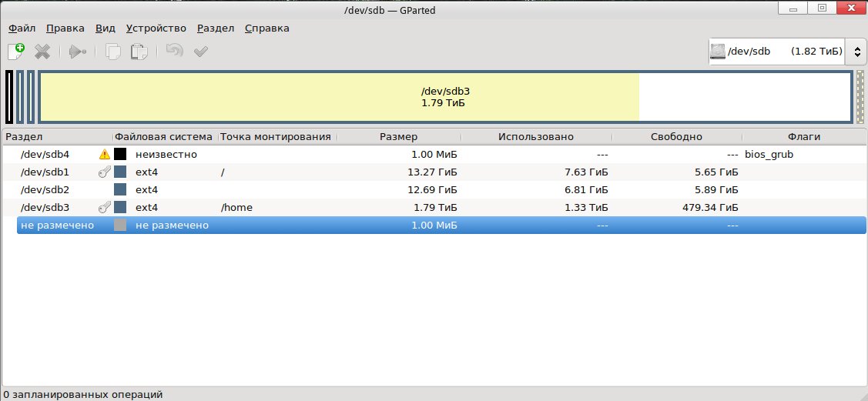Viewport: 868px width, 401px height.
Task: Click the 0 запланированных операций status text
Action: 83,394
